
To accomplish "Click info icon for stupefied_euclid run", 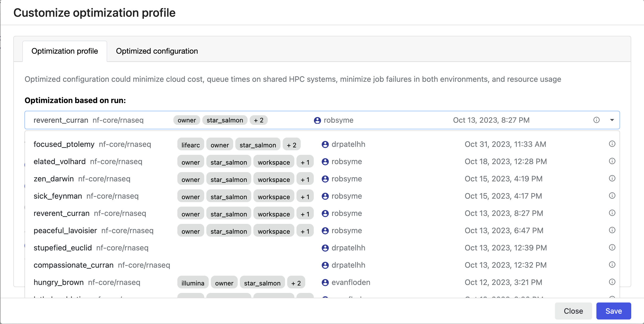I will tap(612, 248).
